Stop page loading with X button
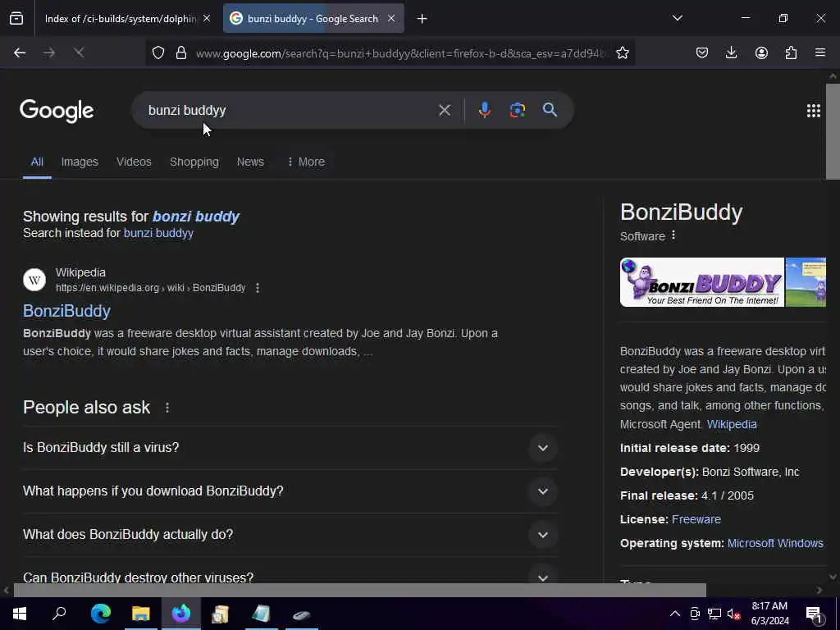840x630 pixels. (79, 52)
